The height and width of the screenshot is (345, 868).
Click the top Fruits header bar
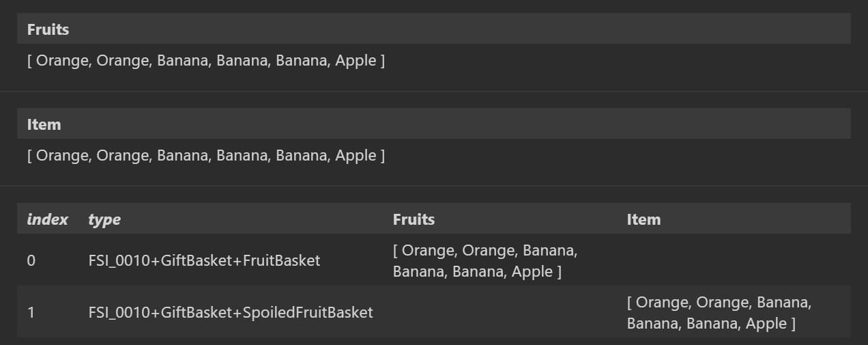click(433, 29)
